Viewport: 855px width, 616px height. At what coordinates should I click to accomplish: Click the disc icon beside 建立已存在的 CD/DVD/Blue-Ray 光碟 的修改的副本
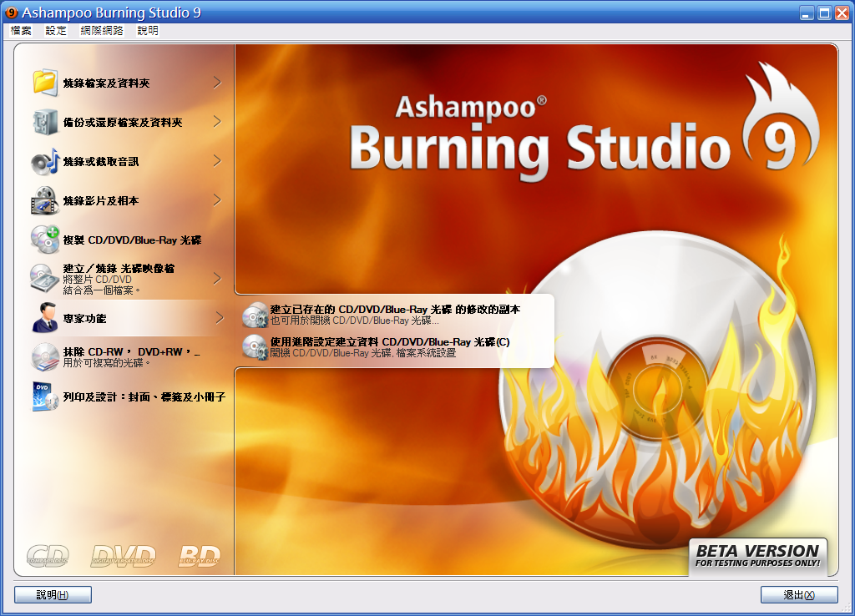click(255, 315)
